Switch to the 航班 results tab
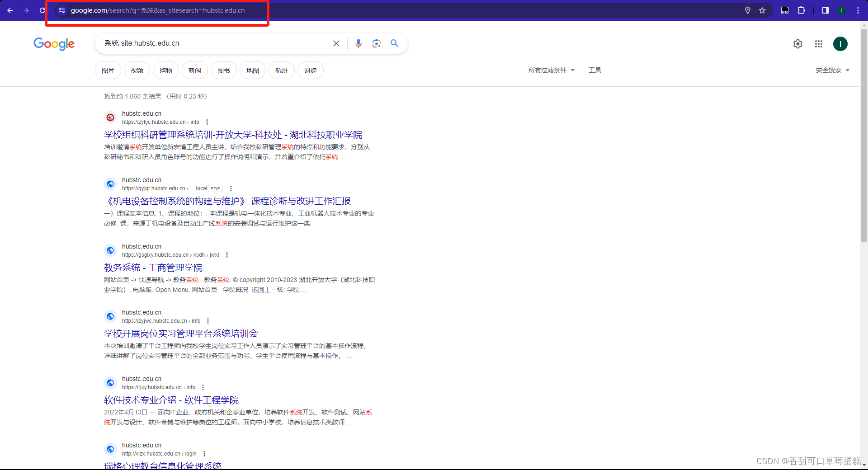Viewport: 868px width, 470px height. point(282,70)
